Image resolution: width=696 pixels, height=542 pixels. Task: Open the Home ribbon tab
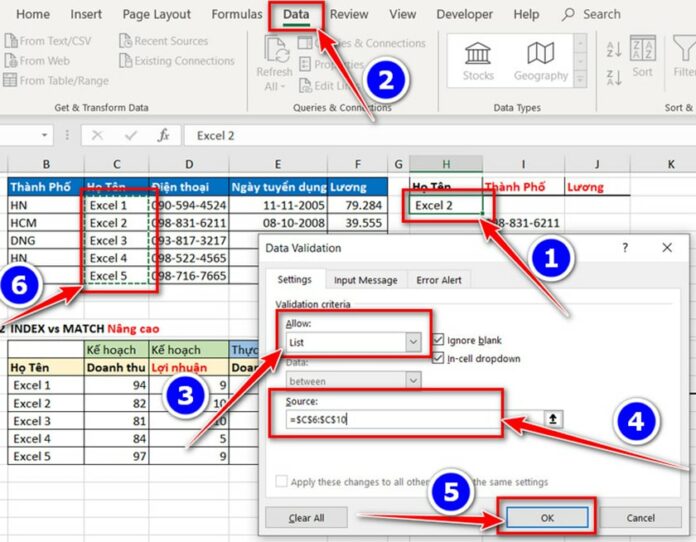tap(33, 14)
